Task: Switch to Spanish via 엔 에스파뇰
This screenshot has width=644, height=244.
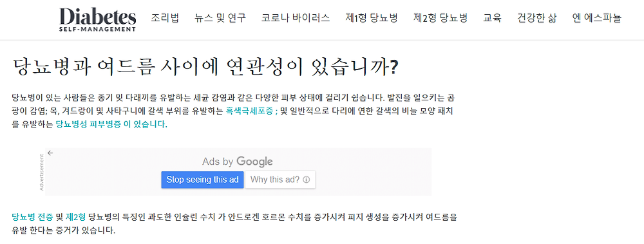Action: [597, 18]
